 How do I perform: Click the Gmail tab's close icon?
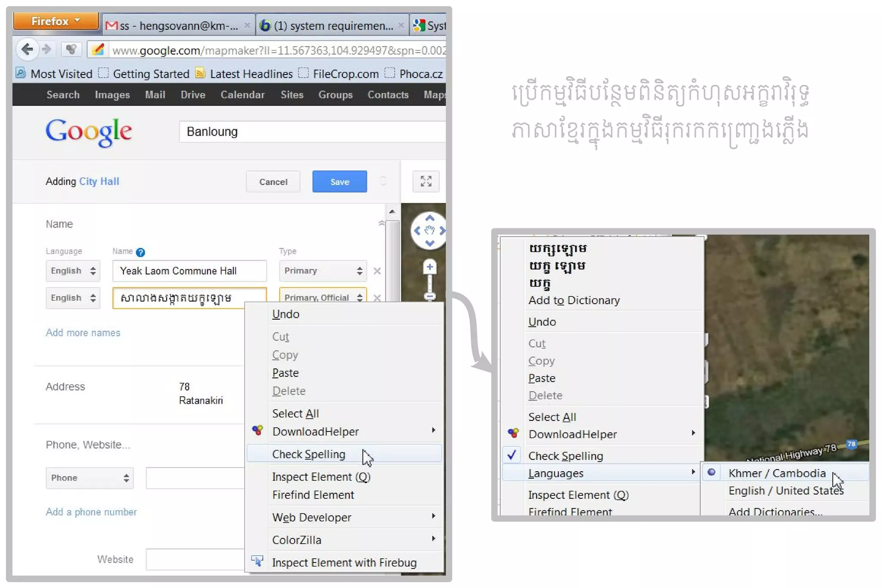[247, 25]
